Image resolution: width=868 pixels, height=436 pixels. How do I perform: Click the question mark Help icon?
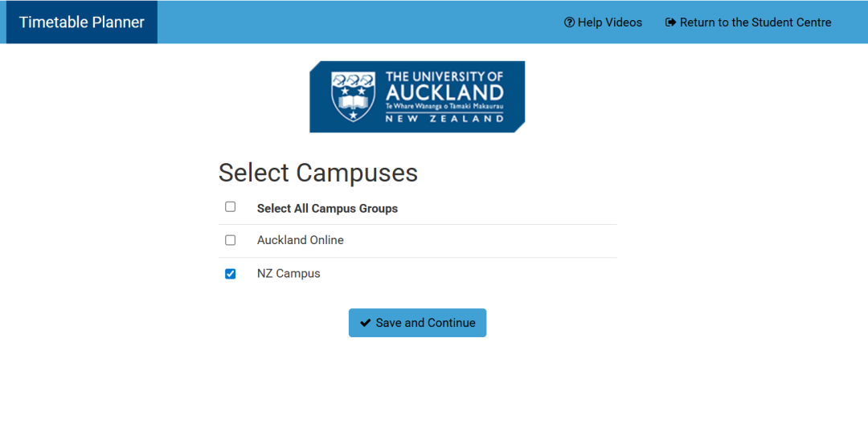[569, 22]
